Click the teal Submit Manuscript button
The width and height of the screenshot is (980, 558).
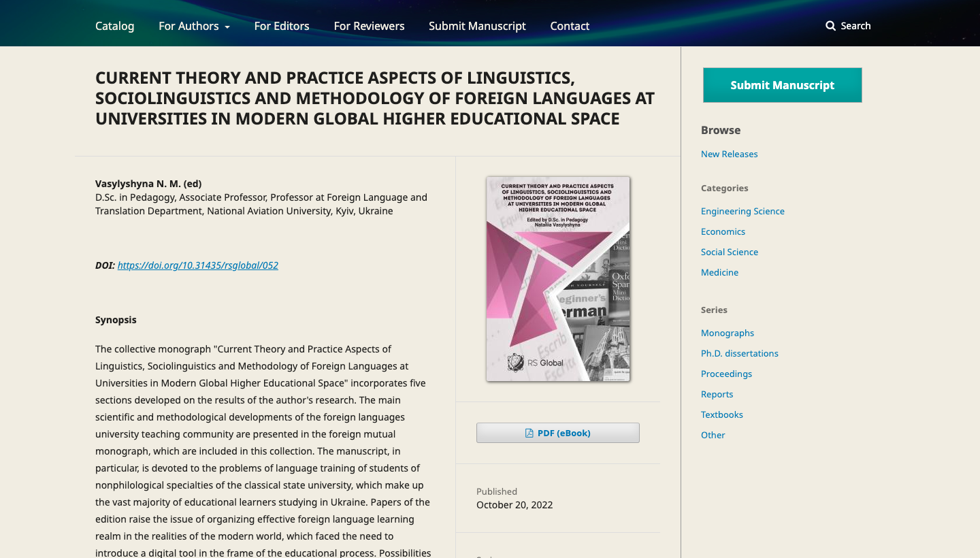783,85
